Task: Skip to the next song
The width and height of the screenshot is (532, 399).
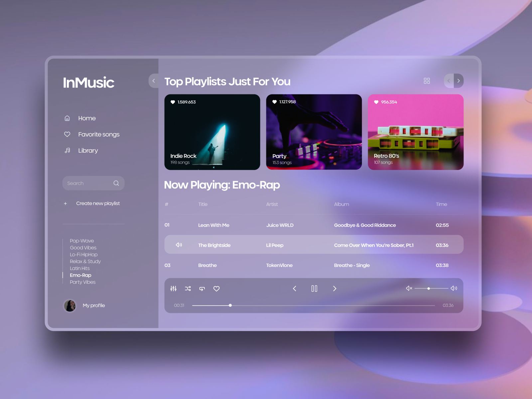Action: click(x=334, y=289)
